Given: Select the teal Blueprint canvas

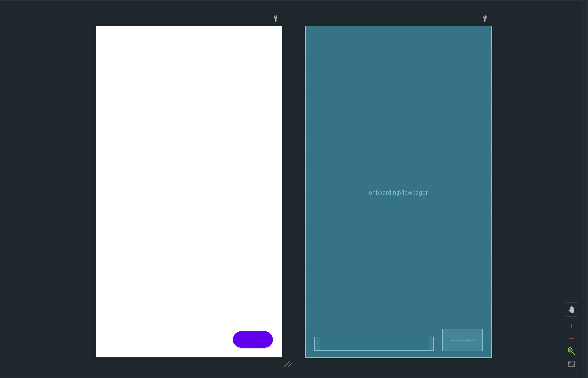Looking at the screenshot, I should tap(398, 121).
